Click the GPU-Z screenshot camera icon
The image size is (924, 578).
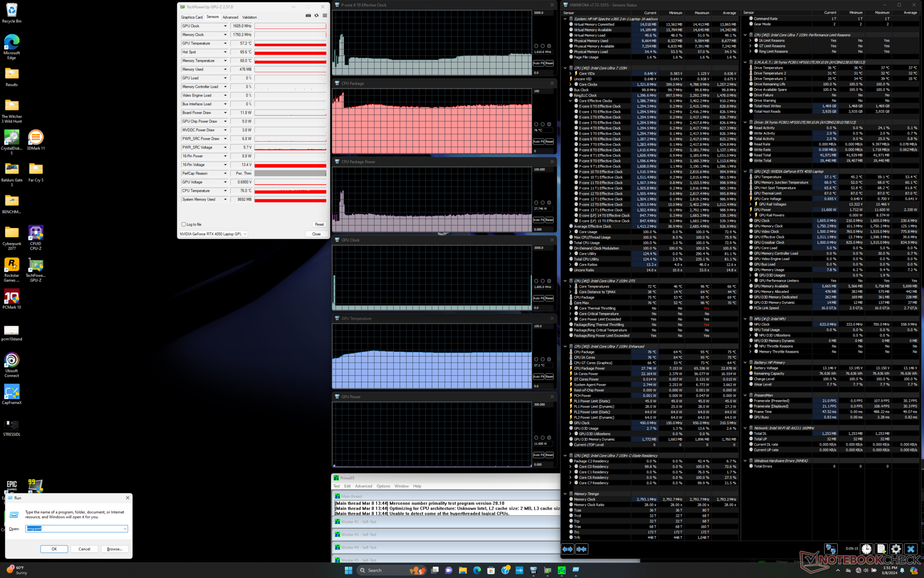click(308, 16)
